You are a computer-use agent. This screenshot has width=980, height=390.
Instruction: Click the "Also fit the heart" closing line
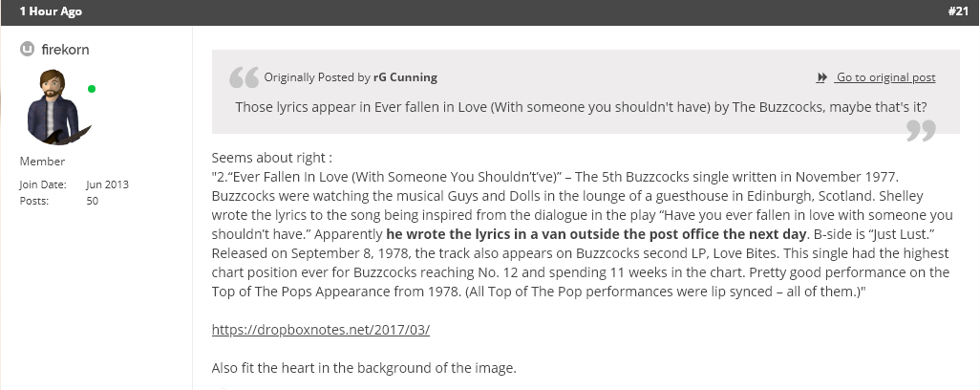click(364, 368)
